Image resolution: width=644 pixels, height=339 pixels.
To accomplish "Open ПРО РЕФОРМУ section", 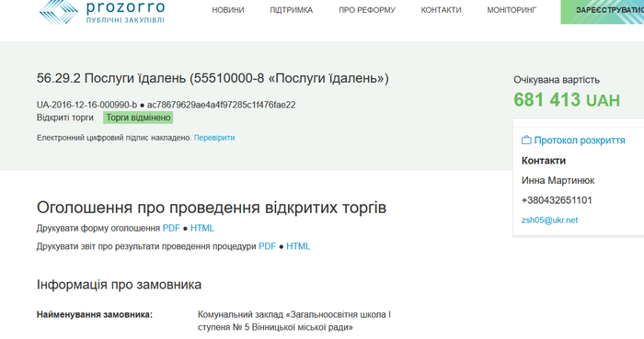I will coord(367,10).
